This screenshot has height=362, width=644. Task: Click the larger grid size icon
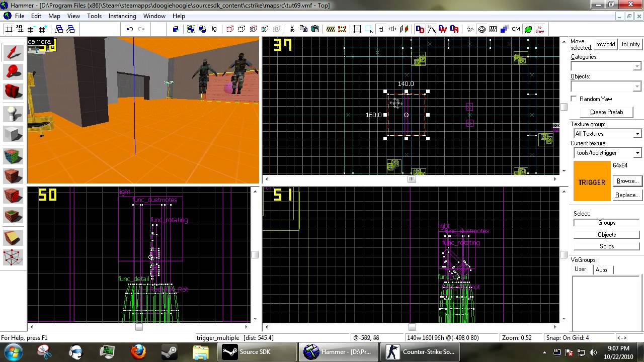(x=43, y=29)
